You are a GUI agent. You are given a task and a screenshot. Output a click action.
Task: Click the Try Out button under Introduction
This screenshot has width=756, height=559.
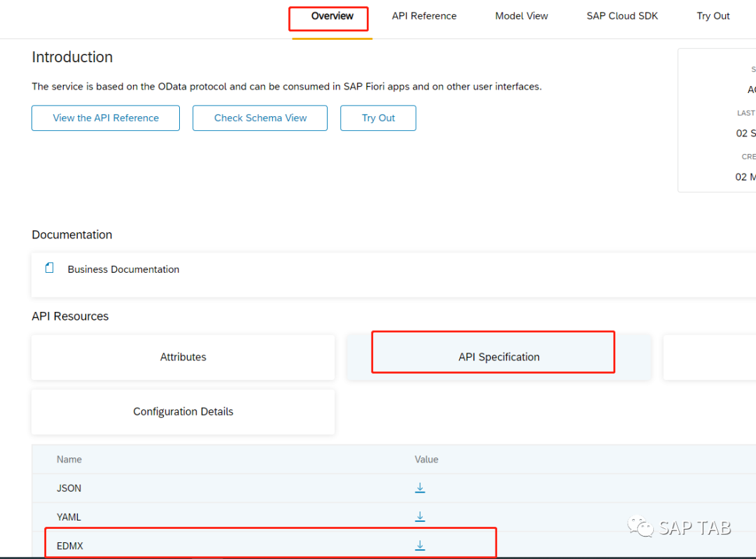(x=378, y=118)
